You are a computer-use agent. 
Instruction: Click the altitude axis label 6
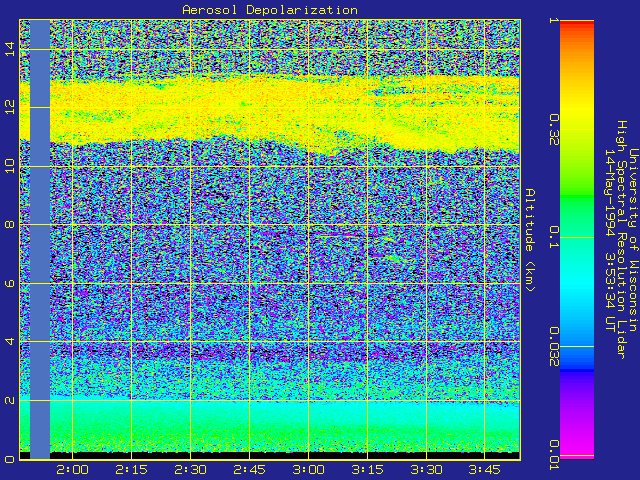point(10,283)
